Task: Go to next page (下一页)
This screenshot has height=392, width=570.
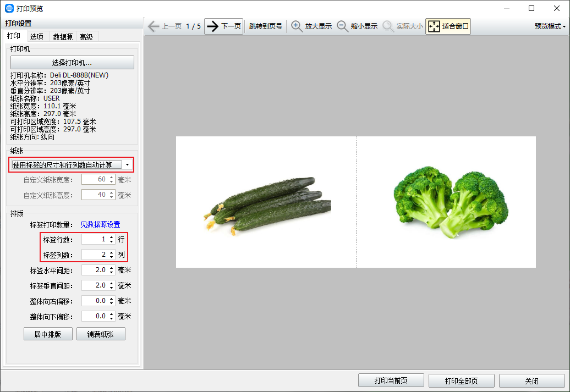Action: point(223,26)
